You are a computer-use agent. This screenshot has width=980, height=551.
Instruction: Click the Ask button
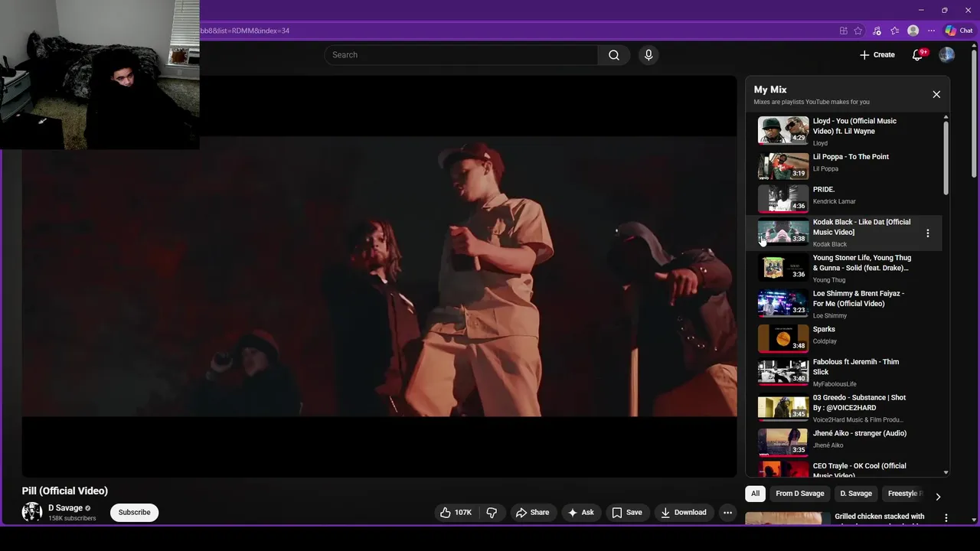point(581,513)
